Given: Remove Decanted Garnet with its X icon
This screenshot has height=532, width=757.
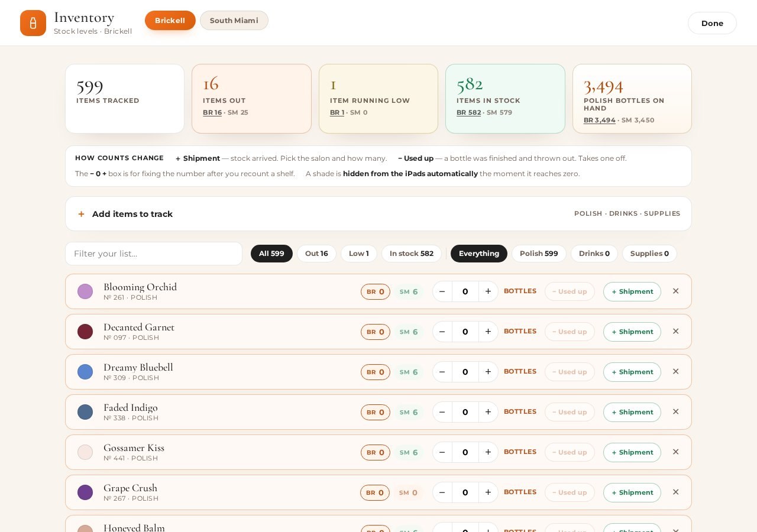Looking at the screenshot, I should click(675, 332).
